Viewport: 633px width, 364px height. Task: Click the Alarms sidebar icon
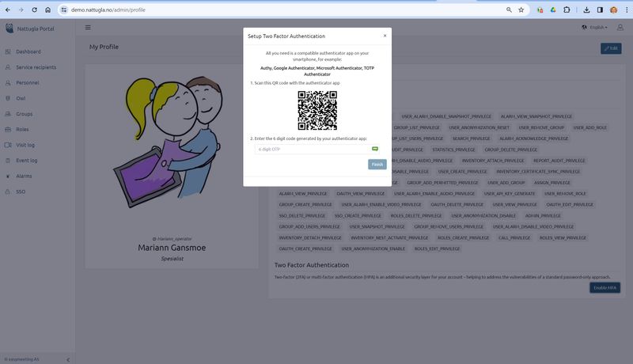(8, 176)
